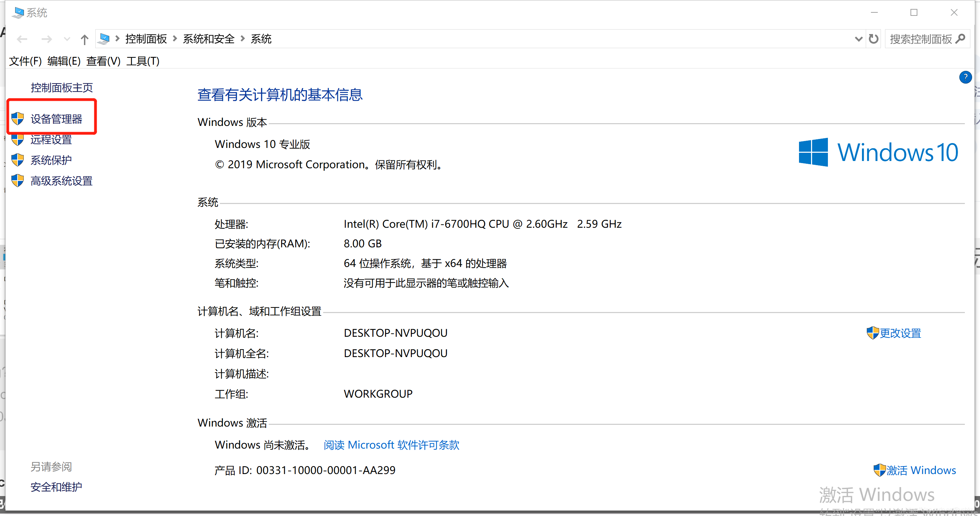
Task: Click the full computer name after 计算机全名
Action: [x=395, y=353]
